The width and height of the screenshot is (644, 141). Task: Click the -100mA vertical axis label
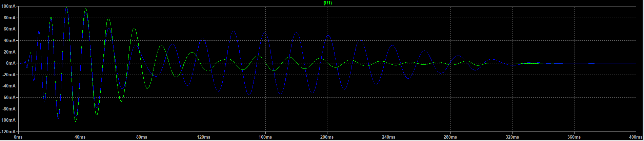pos(8,120)
